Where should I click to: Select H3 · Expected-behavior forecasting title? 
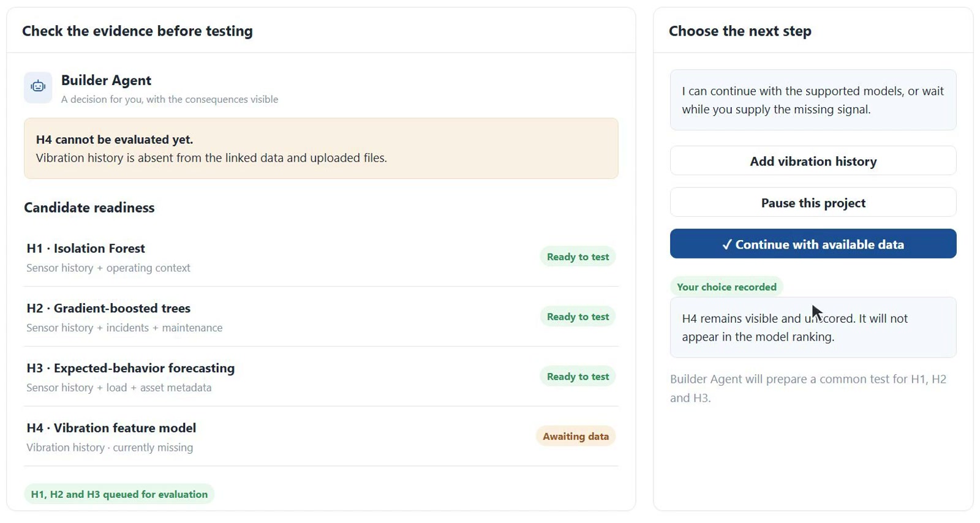click(130, 368)
